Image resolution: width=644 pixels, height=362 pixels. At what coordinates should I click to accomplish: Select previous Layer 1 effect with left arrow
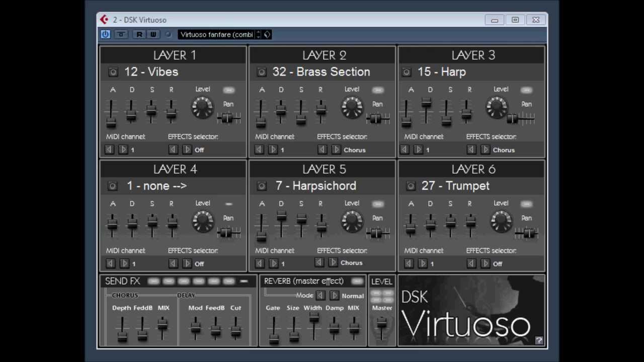pos(173,149)
